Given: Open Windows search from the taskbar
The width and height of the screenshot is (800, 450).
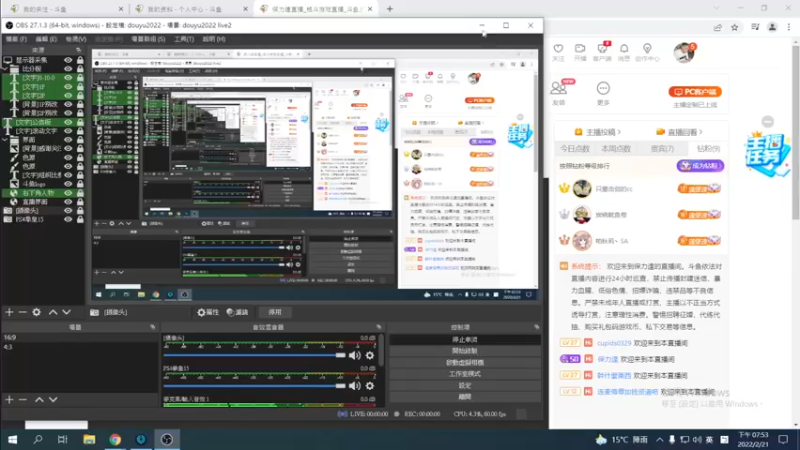Looking at the screenshot, I should tap(38, 439).
